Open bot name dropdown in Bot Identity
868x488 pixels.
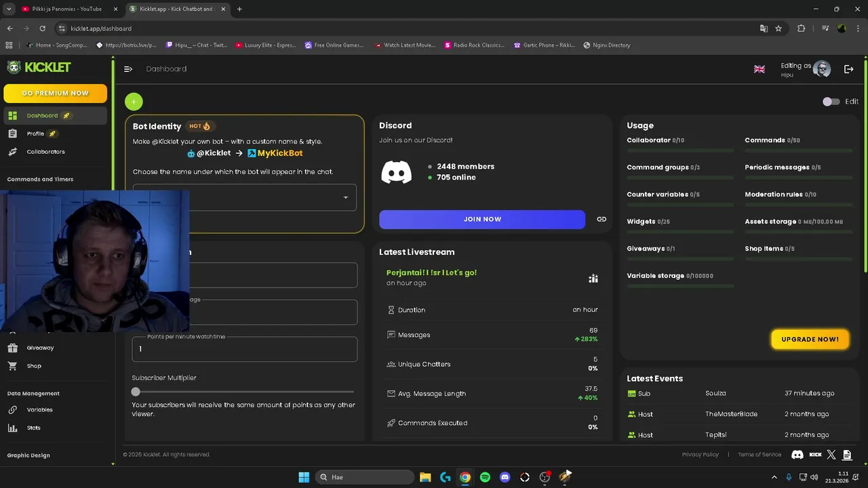(x=245, y=197)
